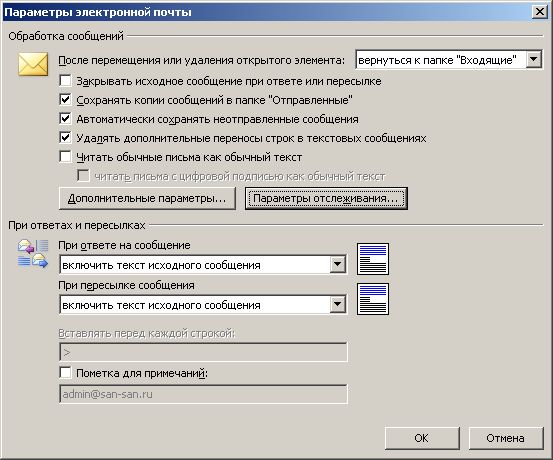Uncheck removing extra line breaks in text messages
This screenshot has height=460, width=553.
tap(65, 138)
